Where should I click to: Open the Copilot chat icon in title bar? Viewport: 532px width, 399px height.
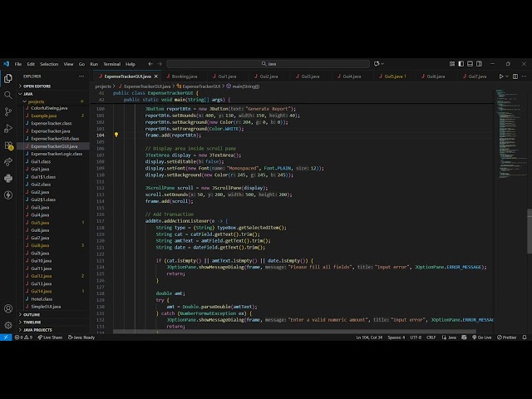coord(377,64)
